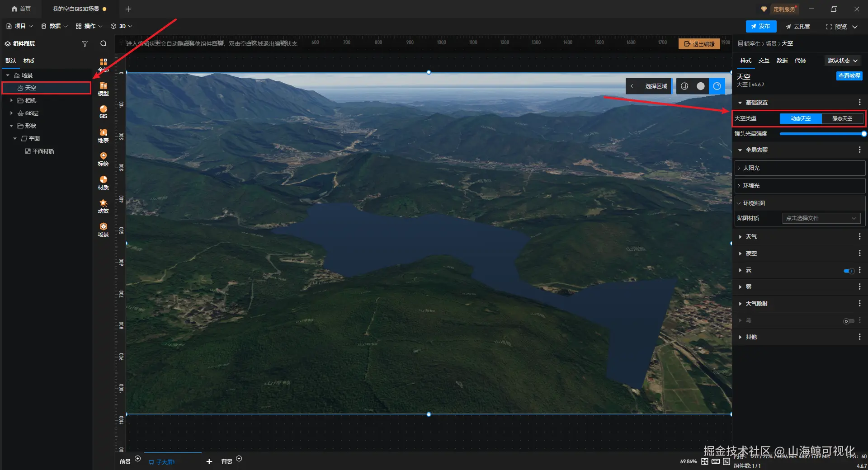Open more options for 基础设置

[x=860, y=103]
